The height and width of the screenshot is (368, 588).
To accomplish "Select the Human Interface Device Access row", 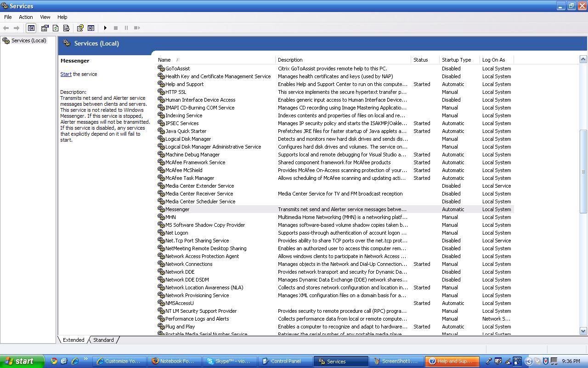I will [335, 99].
